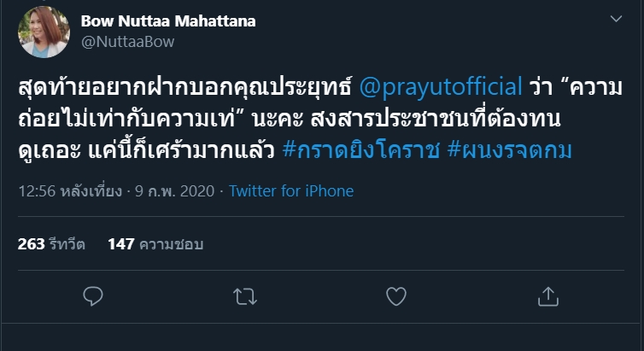Open hashtag #กราดยิงโคราช
The height and width of the screenshot is (351, 644).
coord(352,152)
